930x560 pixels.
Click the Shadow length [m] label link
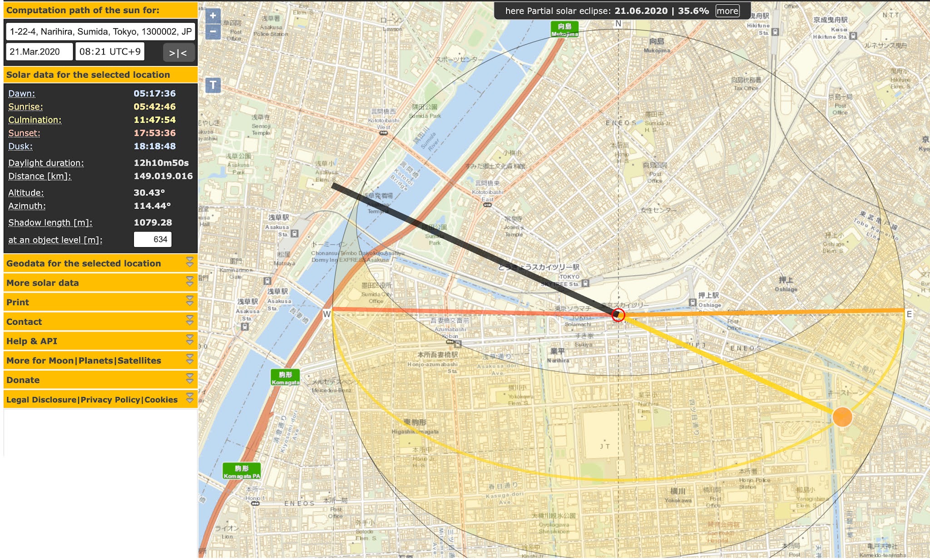[x=50, y=223]
